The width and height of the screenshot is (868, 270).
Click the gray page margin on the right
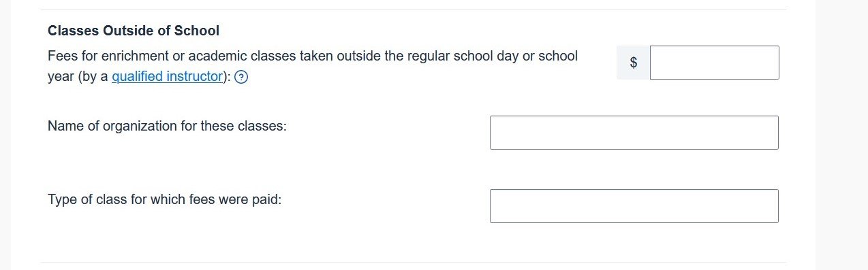coord(841,135)
